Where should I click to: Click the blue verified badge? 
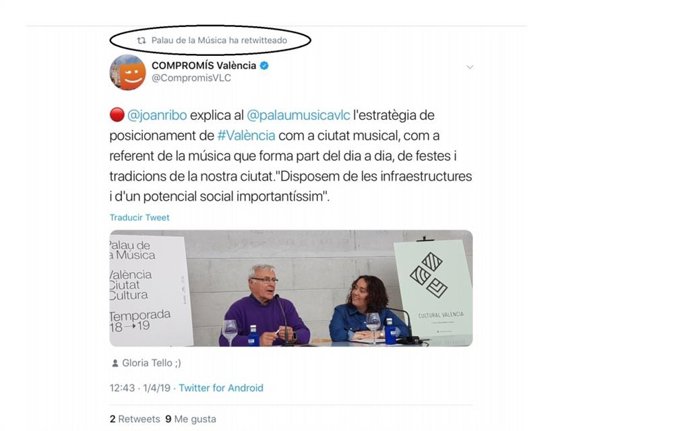click(x=264, y=66)
